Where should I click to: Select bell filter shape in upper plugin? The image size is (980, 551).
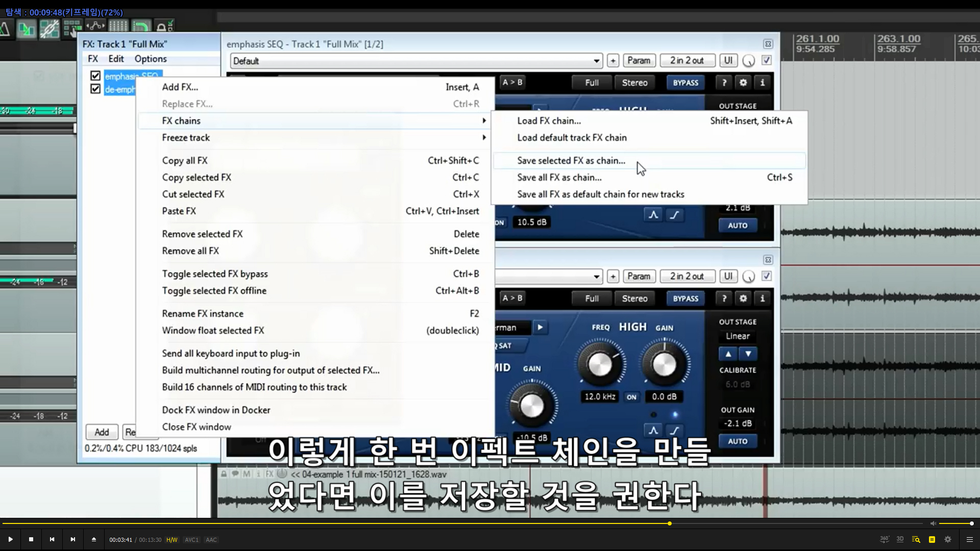(653, 215)
